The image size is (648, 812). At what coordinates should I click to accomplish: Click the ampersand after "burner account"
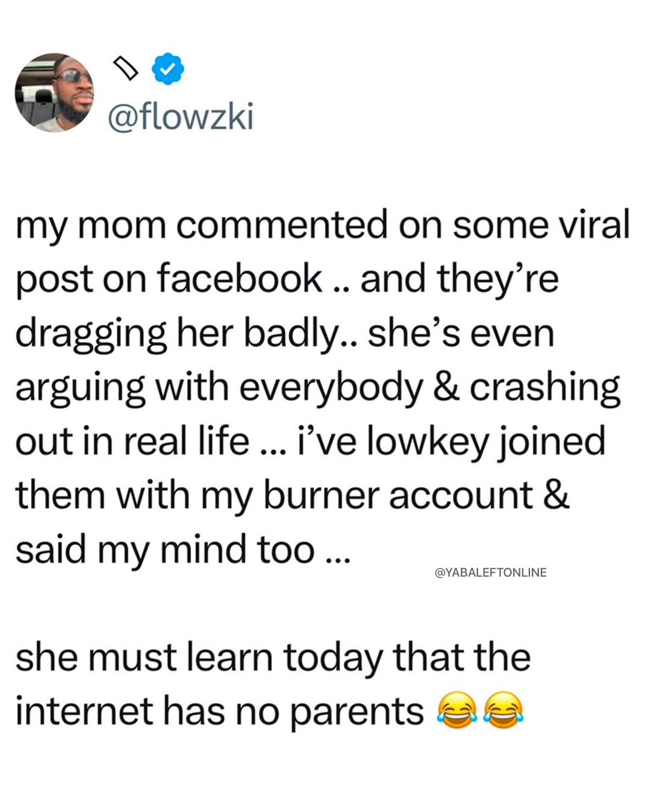(x=557, y=495)
